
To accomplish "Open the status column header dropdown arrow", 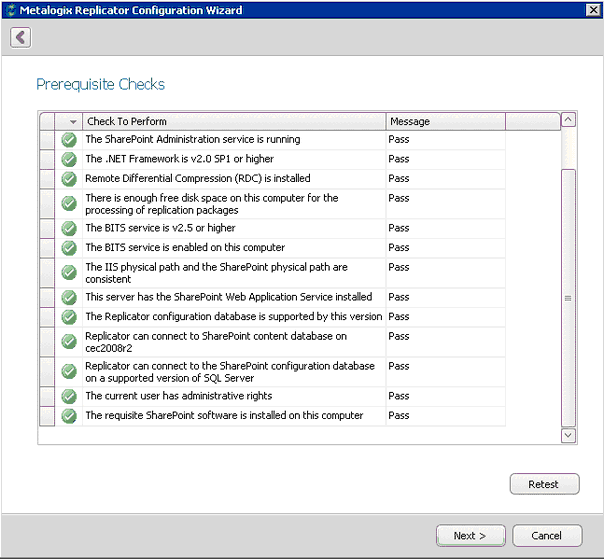I will (73, 122).
